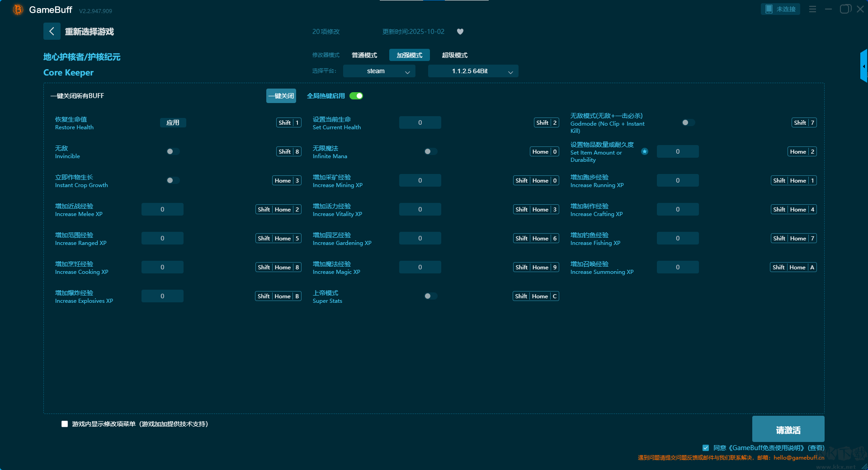Turn on Infinite Mana toggle
Image resolution: width=868 pixels, height=470 pixels.
tap(430, 151)
